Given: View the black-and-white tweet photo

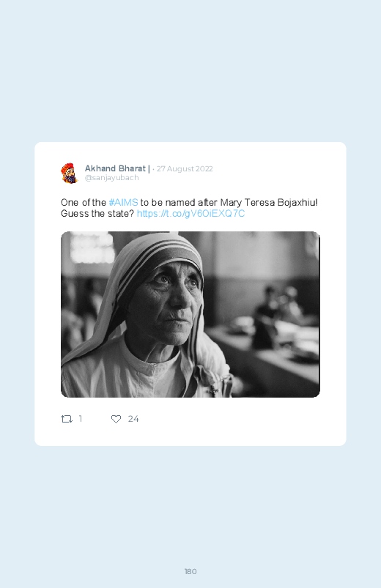Looking at the screenshot, I should click(190, 314).
